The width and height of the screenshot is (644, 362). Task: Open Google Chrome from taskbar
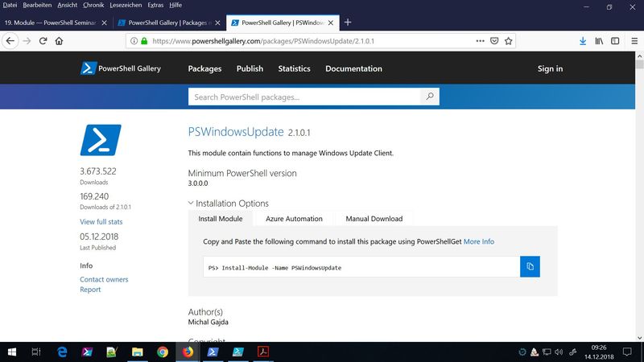163,352
